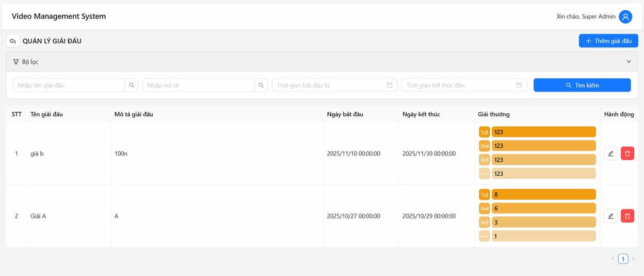Viewport: 644px width, 276px height.
Task: Focus the Nhập tên giải đấu input
Action: pos(69,85)
